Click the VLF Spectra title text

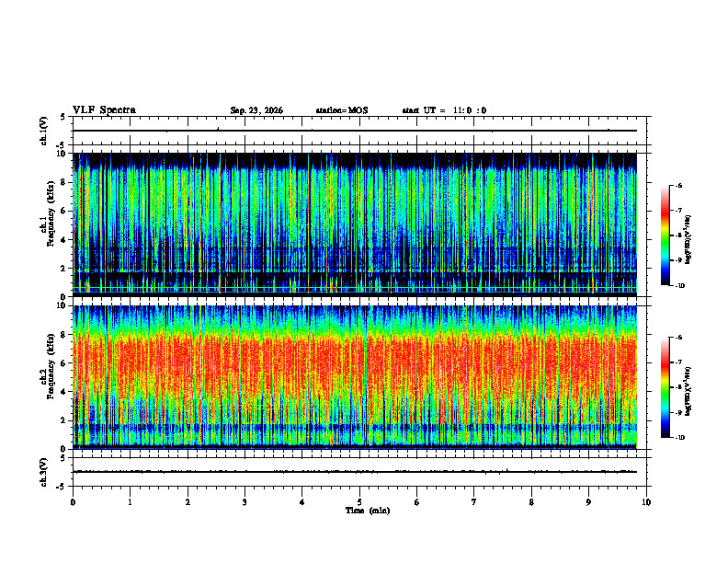[x=104, y=110]
